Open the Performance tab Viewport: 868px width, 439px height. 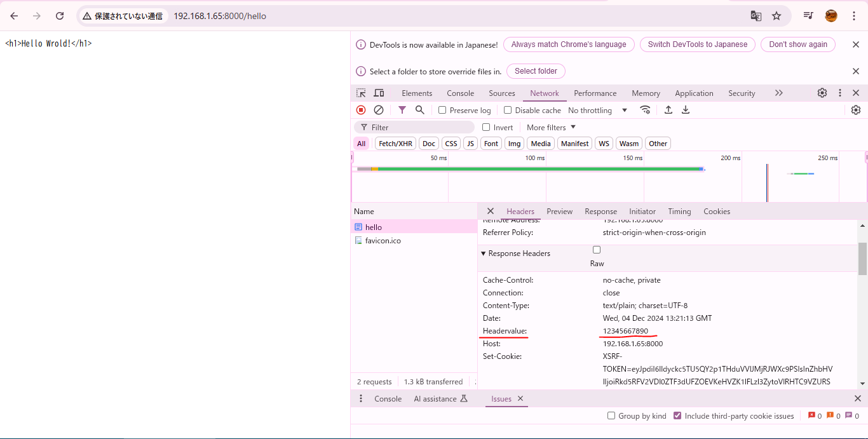coord(595,93)
